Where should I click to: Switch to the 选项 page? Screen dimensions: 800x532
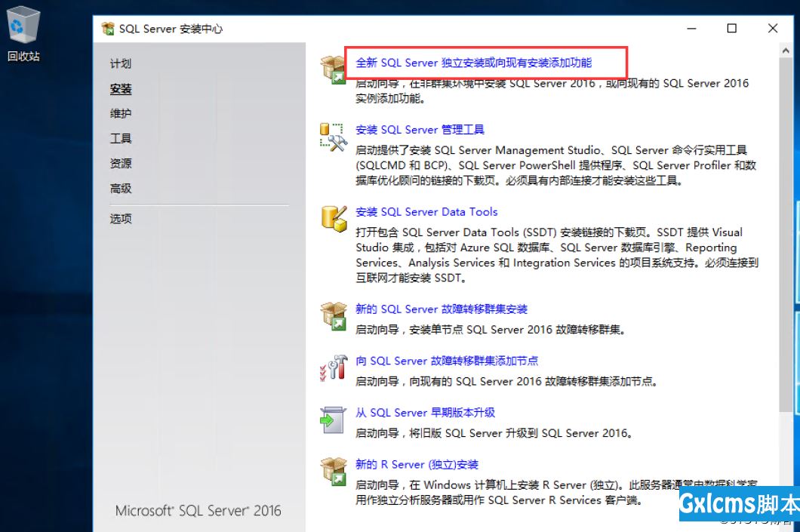coord(121,219)
